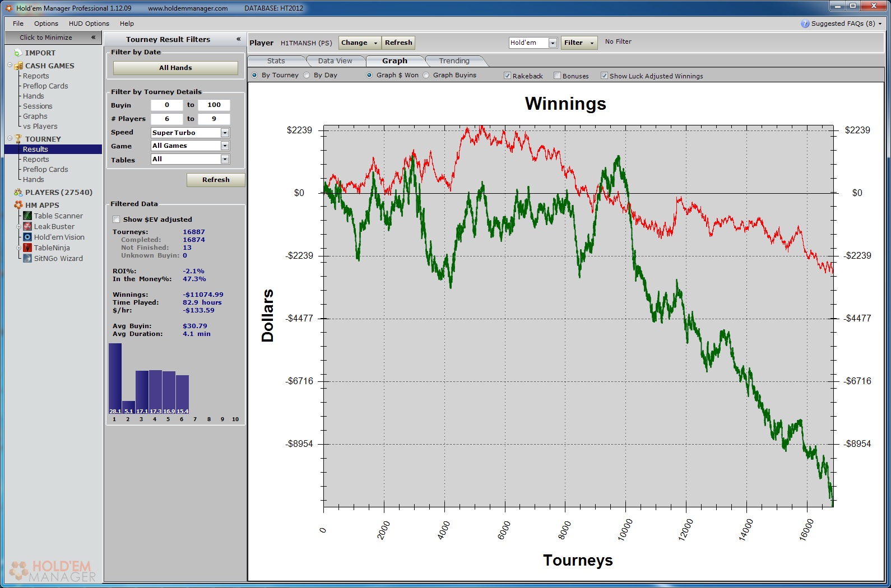This screenshot has height=588, width=891.
Task: Collapse the Cash Games tree node
Action: (10, 65)
